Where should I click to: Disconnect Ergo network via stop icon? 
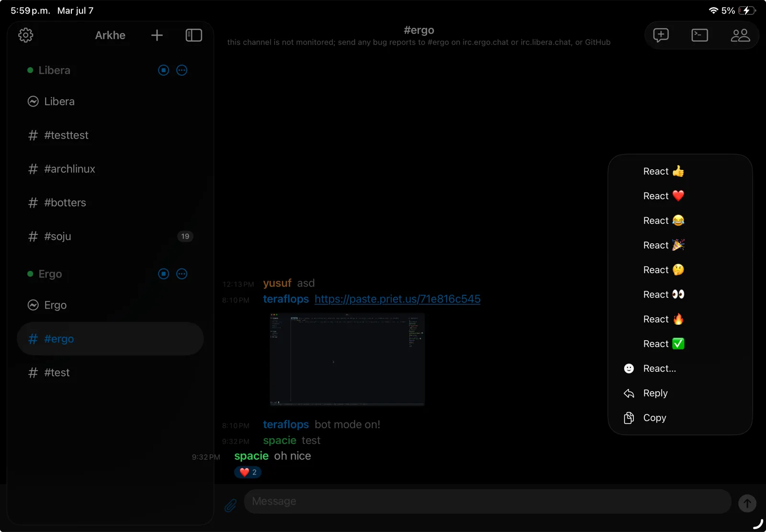(164, 274)
